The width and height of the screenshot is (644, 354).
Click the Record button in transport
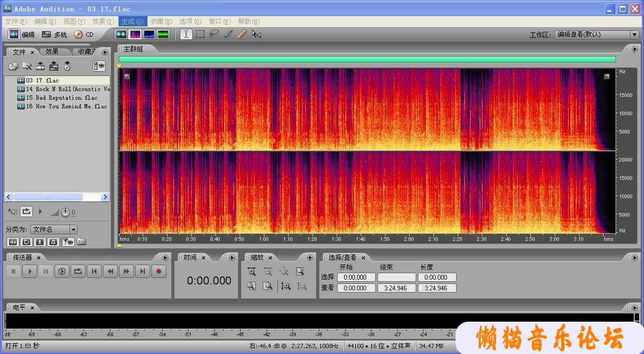(x=158, y=272)
